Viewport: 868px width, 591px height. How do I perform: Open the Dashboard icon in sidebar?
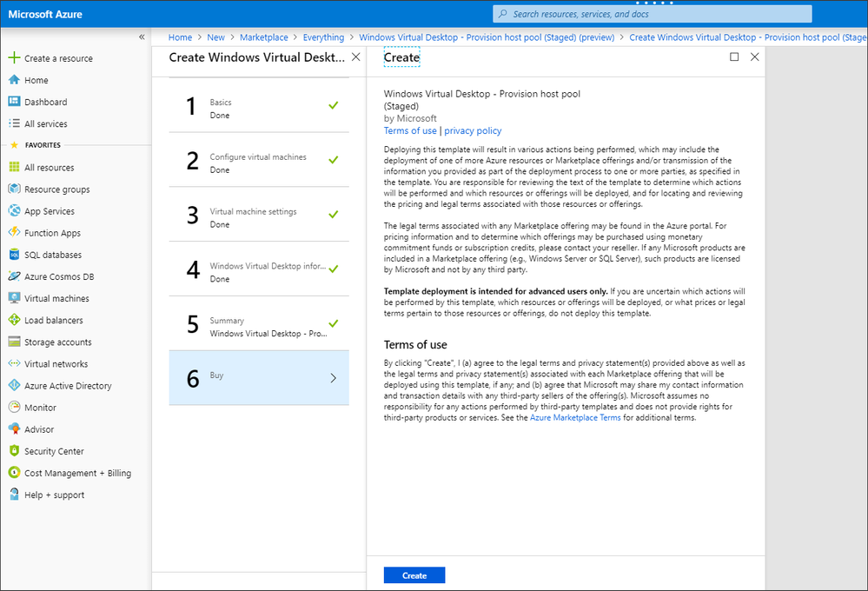pyautogui.click(x=14, y=102)
